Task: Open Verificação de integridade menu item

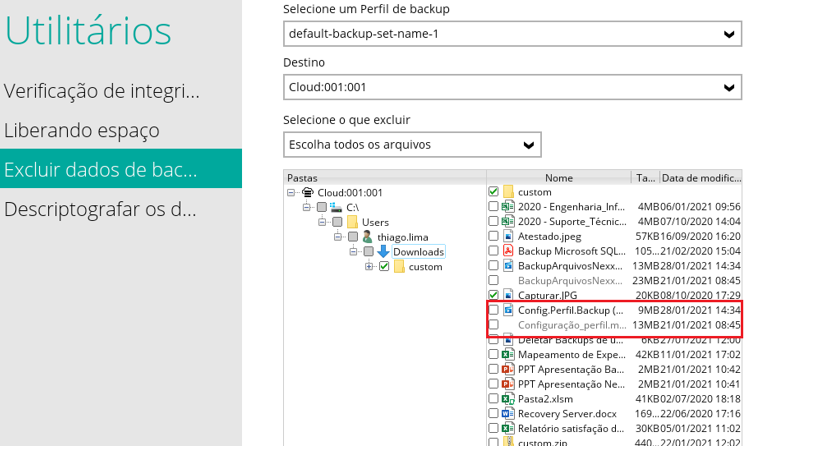Action: [x=102, y=91]
